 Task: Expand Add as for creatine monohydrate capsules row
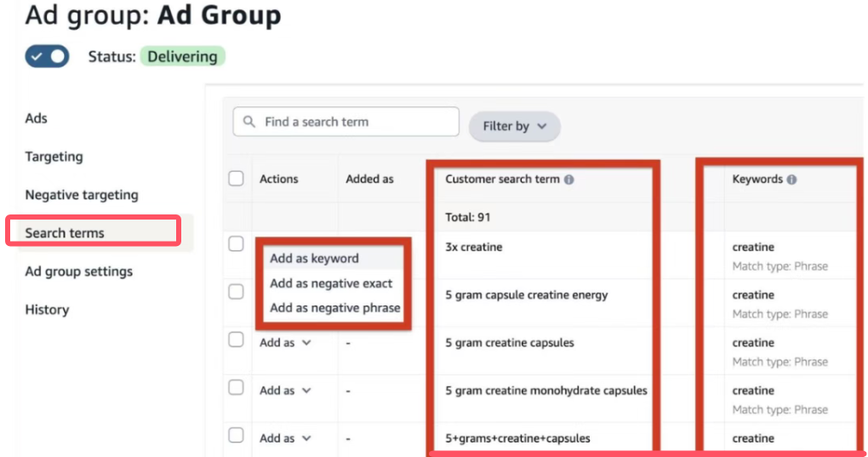click(x=285, y=391)
